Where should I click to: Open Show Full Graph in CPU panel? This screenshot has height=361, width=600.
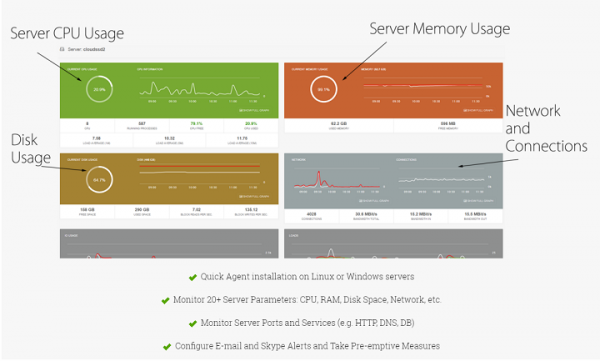point(254,110)
